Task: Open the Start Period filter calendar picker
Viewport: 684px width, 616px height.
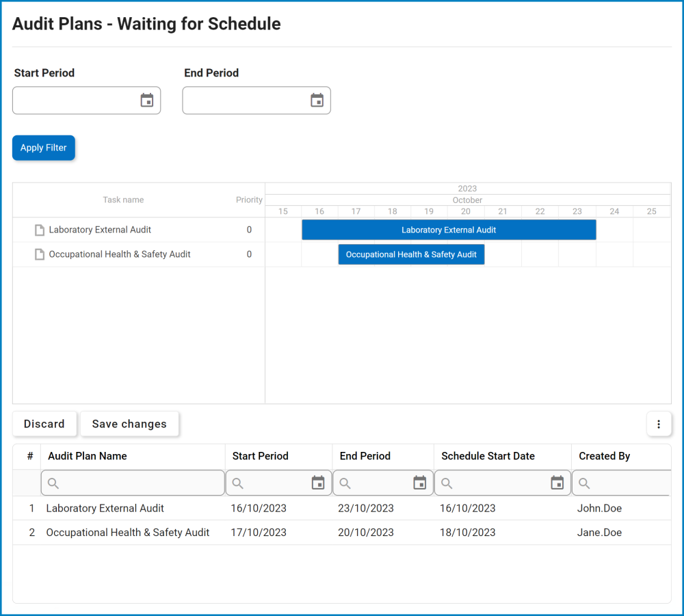Action: click(147, 100)
